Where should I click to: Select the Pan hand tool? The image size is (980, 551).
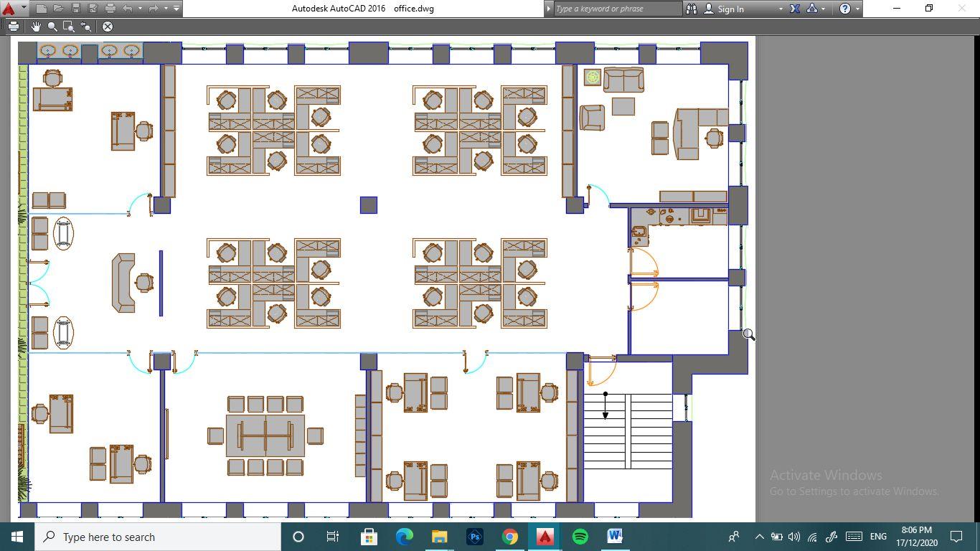36,27
